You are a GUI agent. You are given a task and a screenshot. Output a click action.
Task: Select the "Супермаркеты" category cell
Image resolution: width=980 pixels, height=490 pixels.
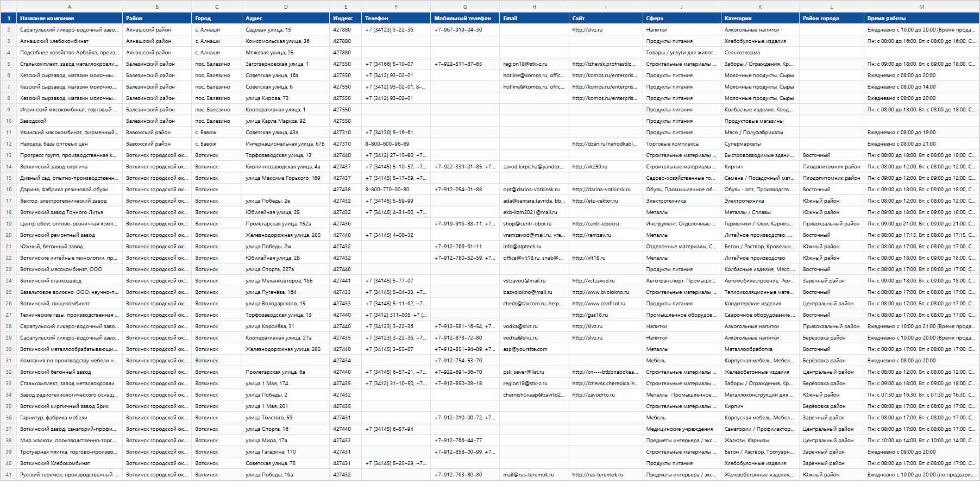pos(760,144)
